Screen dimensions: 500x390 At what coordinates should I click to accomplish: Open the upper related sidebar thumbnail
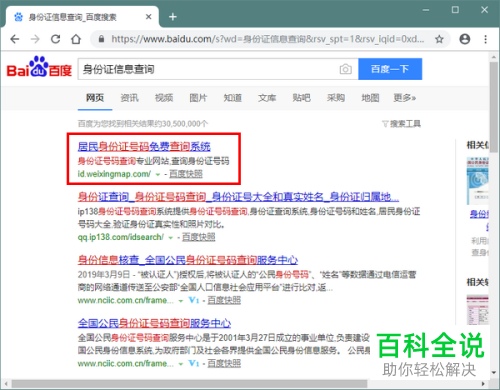pos(478,181)
